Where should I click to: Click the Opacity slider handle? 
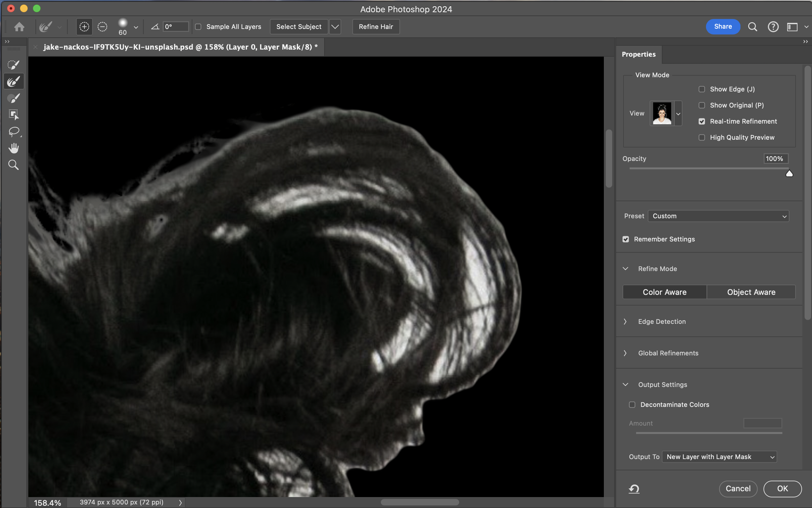pyautogui.click(x=789, y=174)
